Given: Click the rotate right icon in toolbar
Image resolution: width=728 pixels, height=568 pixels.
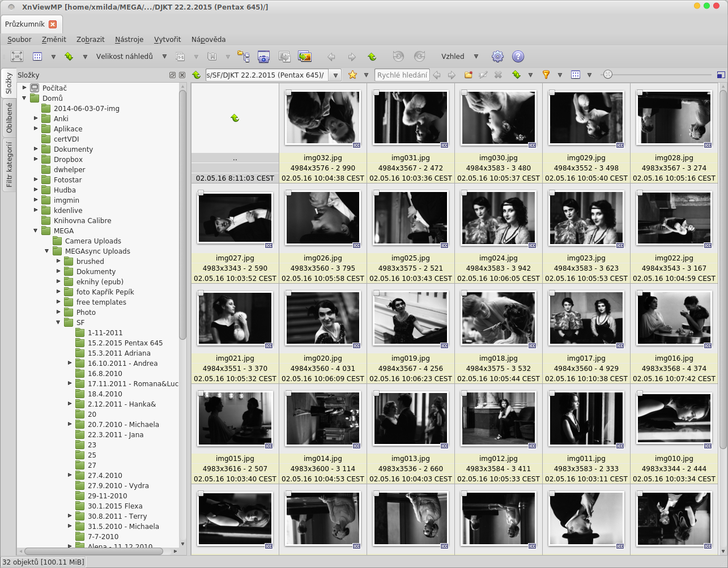Looking at the screenshot, I should pyautogui.click(x=419, y=57).
